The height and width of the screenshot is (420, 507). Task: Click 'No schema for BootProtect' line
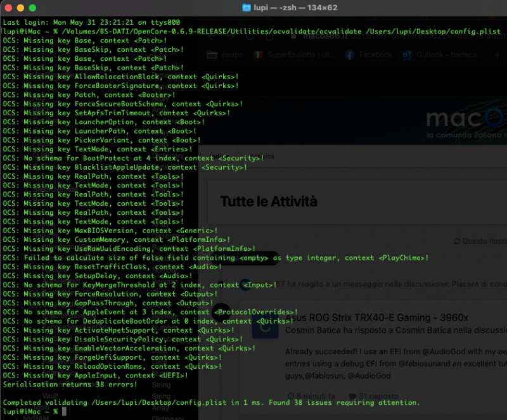(x=133, y=158)
